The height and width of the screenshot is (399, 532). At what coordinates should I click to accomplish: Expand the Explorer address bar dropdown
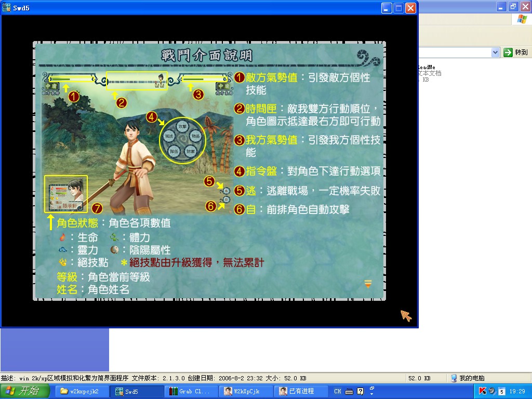tap(495, 52)
